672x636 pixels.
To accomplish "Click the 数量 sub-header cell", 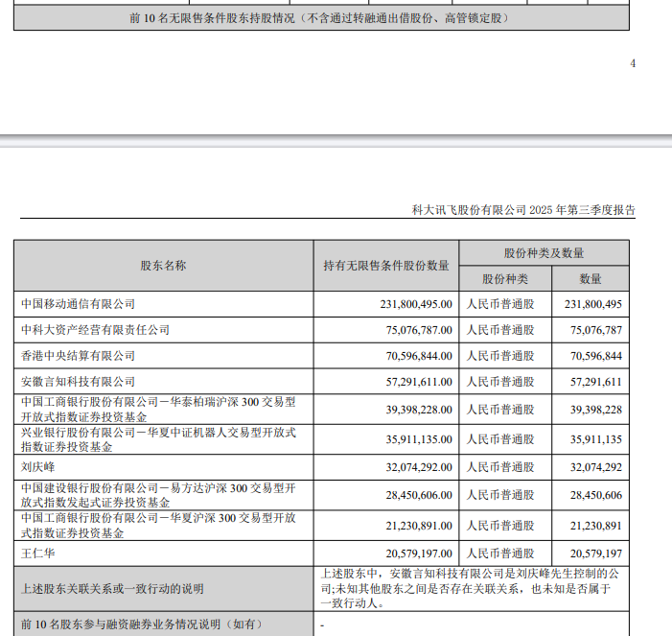I will click(x=591, y=279).
